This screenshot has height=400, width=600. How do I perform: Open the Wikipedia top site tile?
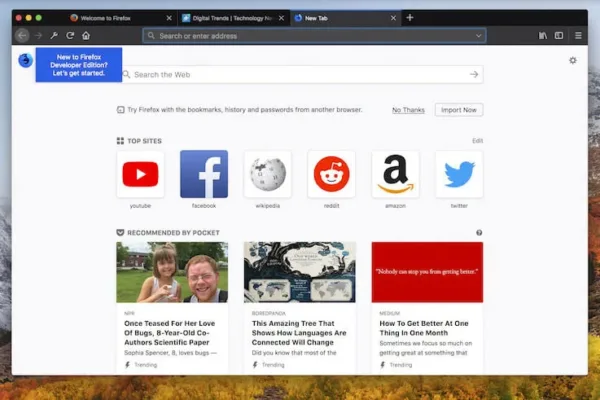pyautogui.click(x=268, y=174)
